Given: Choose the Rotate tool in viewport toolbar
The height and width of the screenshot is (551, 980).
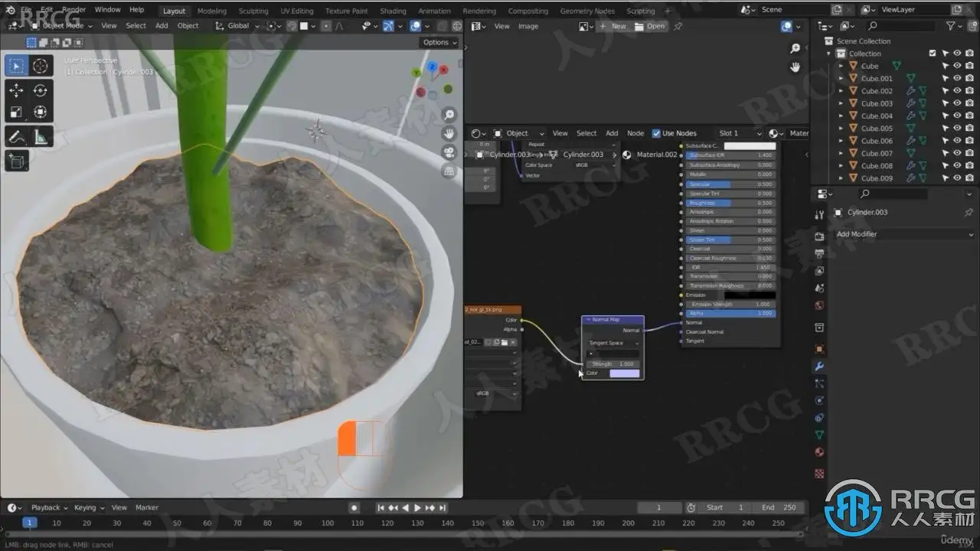Looking at the screenshot, I should [x=41, y=90].
